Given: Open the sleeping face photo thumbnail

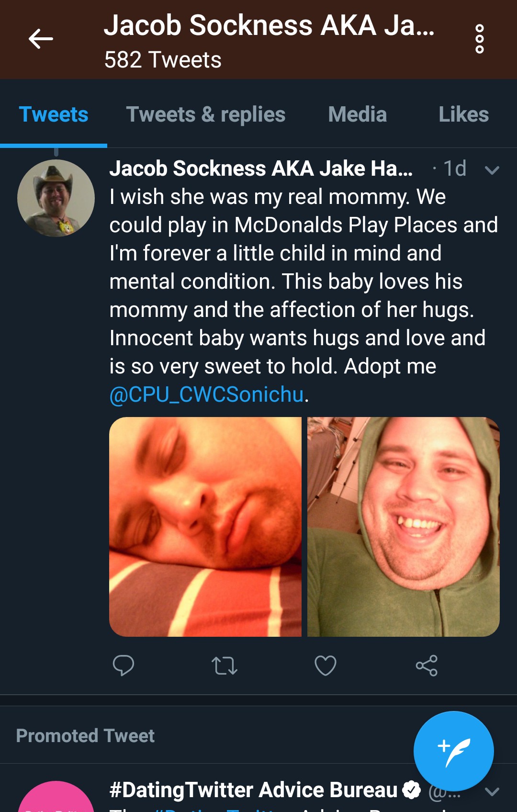Looking at the screenshot, I should [x=205, y=527].
